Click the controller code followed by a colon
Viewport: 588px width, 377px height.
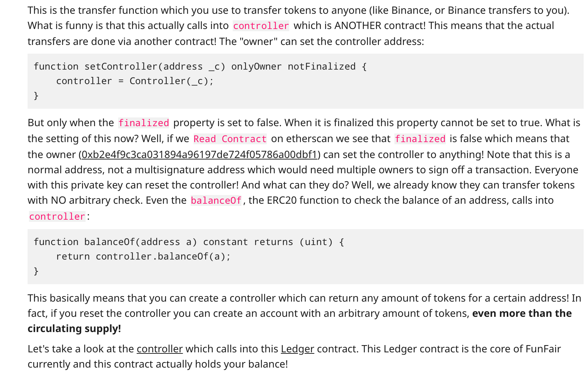pyautogui.click(x=57, y=216)
